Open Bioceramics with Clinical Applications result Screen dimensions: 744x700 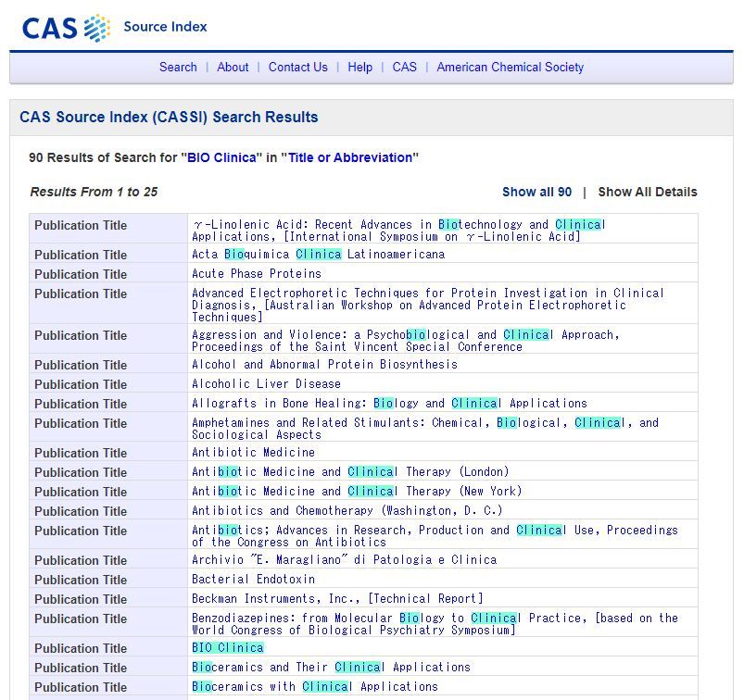tap(315, 687)
